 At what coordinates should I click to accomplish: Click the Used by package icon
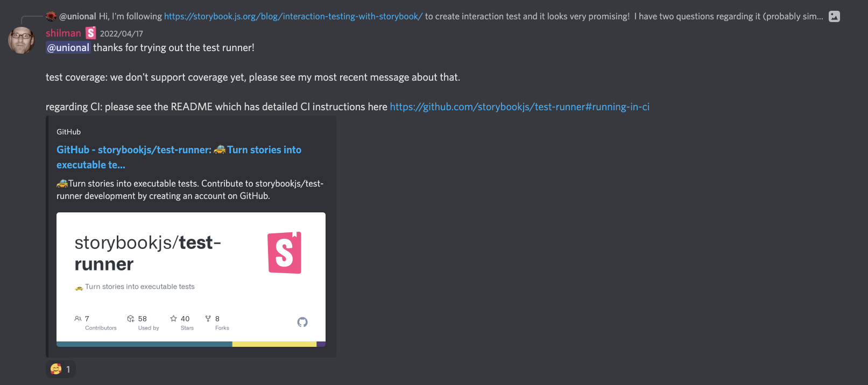click(131, 318)
